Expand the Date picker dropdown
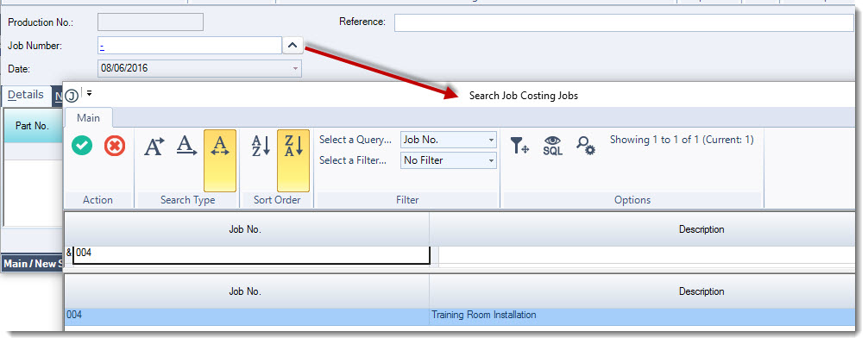 coord(296,69)
